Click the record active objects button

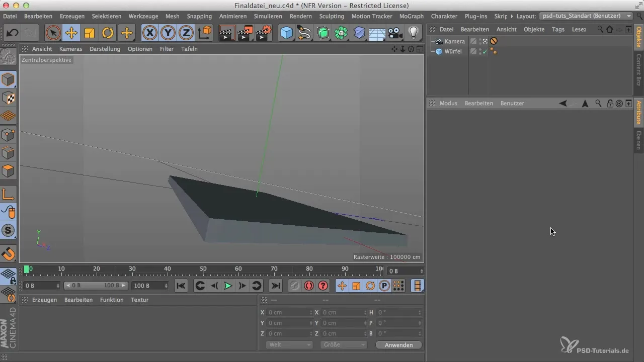[x=294, y=286]
